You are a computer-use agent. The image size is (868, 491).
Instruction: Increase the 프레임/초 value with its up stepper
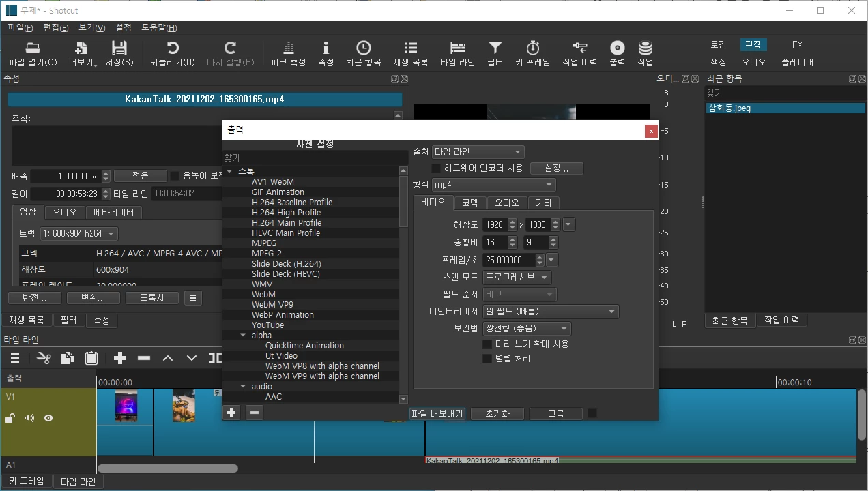[x=538, y=256]
